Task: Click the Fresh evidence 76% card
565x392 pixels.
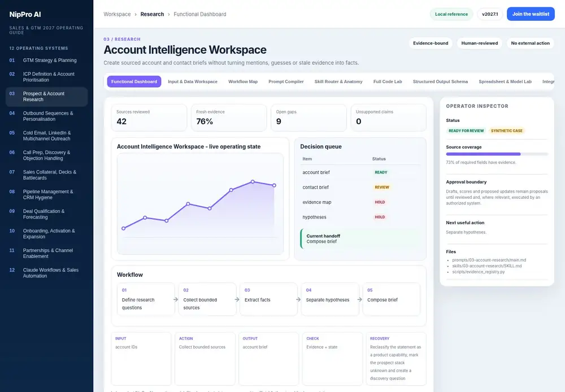Action: point(229,118)
